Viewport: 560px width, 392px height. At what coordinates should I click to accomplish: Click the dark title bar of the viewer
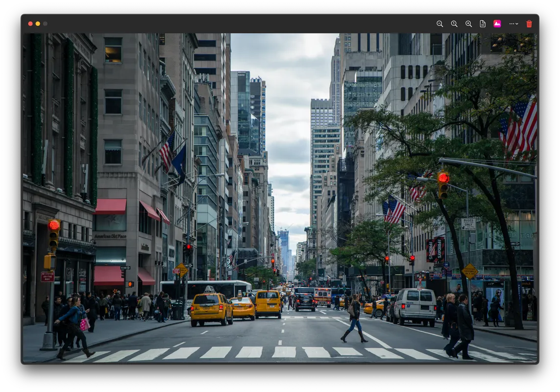pyautogui.click(x=245, y=23)
